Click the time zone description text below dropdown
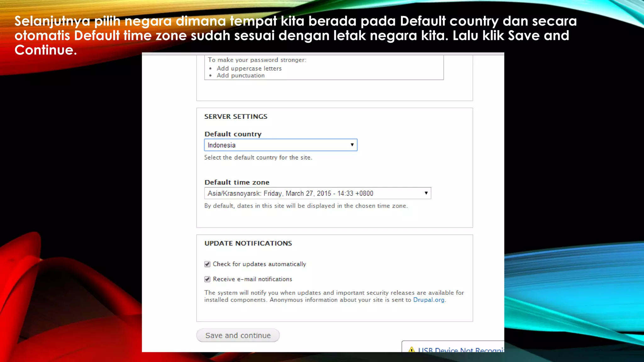This screenshot has height=362, width=644. click(x=306, y=206)
